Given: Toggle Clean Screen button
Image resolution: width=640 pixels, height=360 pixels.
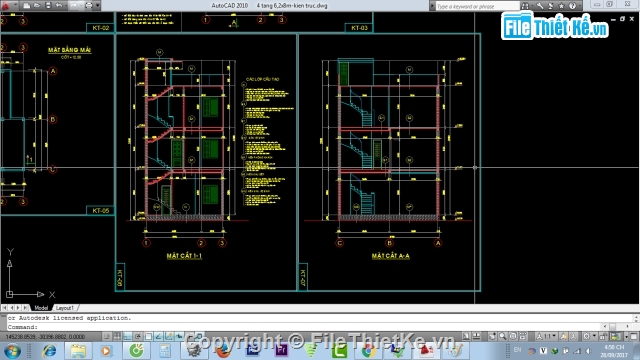Looking at the screenshot, I should click(634, 336).
